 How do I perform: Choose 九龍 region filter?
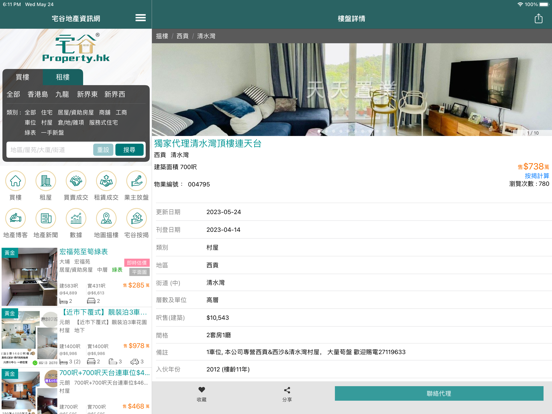pos(62,94)
